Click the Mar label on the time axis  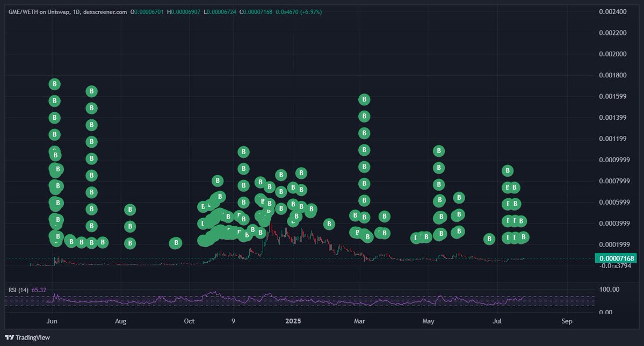pos(359,321)
